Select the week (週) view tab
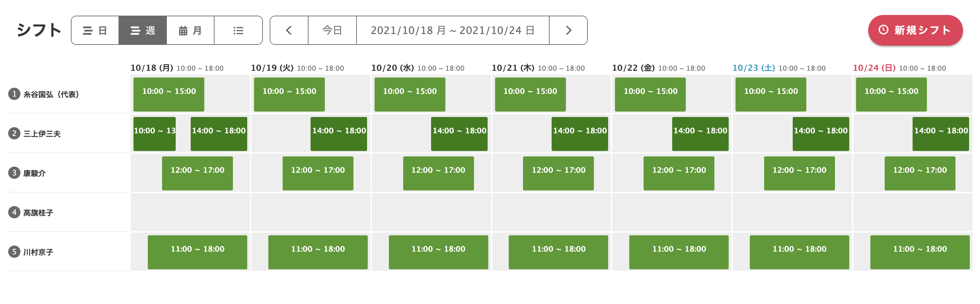 click(x=143, y=30)
